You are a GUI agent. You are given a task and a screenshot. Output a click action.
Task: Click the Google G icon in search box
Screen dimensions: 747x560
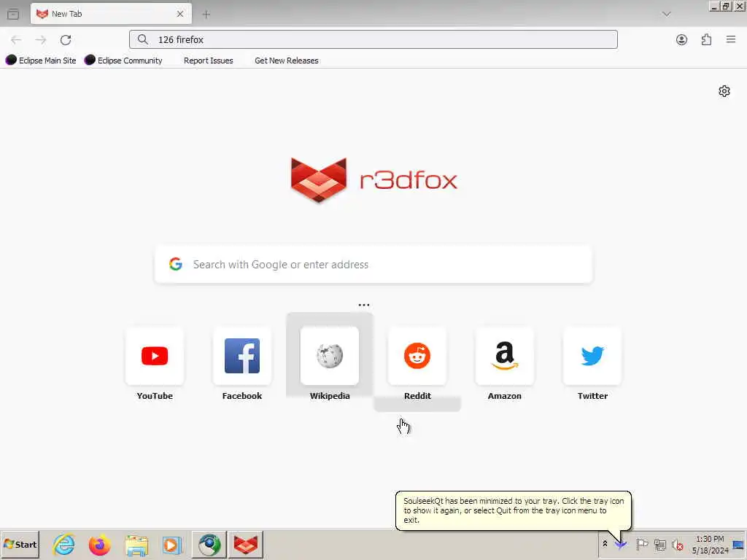pyautogui.click(x=176, y=264)
